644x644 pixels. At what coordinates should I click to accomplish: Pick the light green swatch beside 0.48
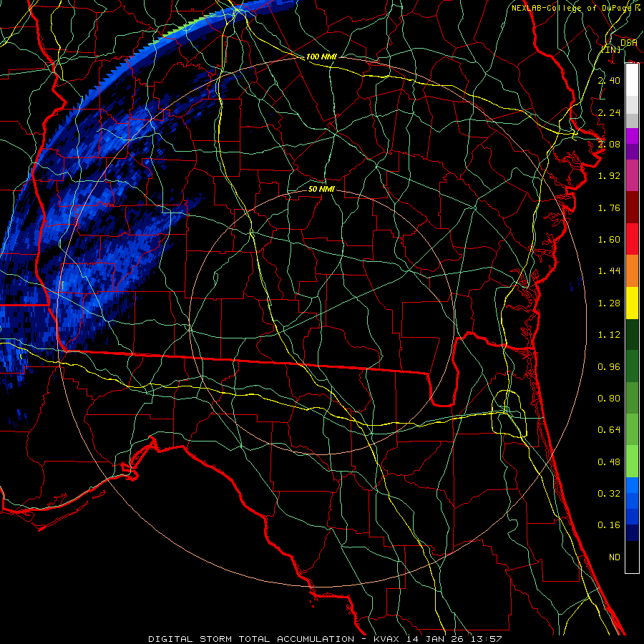tap(632, 462)
